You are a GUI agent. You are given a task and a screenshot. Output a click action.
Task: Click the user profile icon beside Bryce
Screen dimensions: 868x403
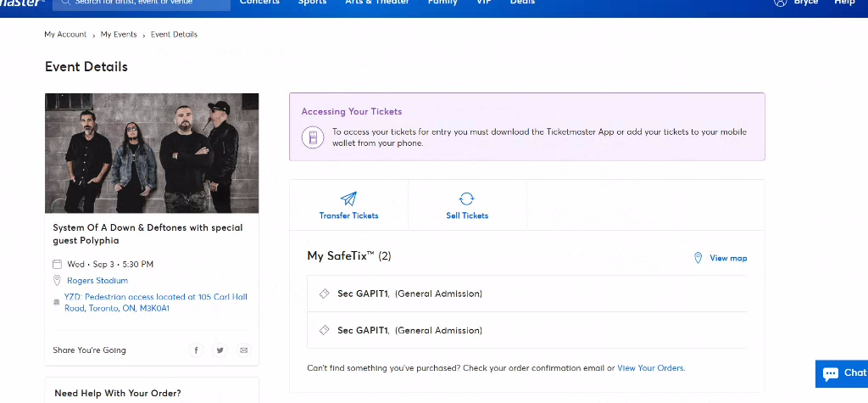781,3
